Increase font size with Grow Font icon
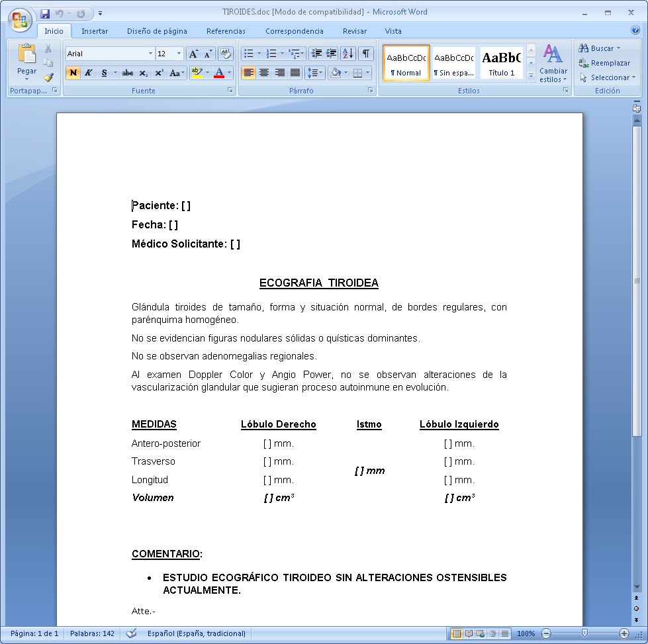Viewport: 648px width, 644px height. point(193,54)
